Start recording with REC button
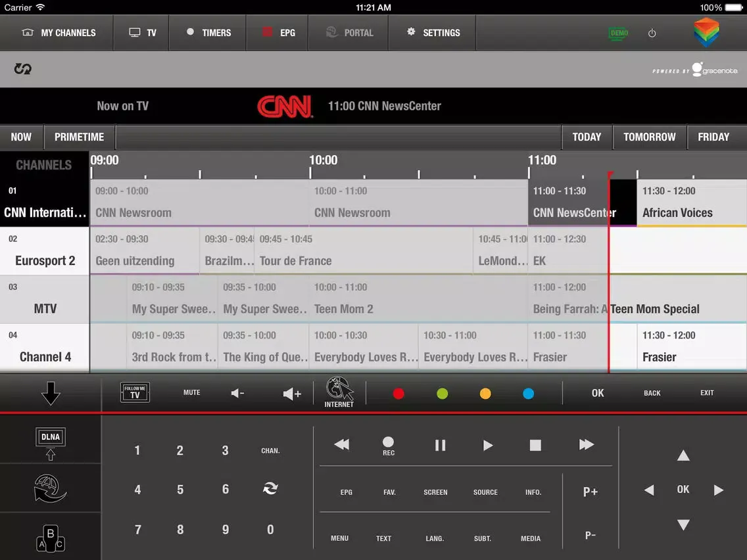This screenshot has width=747, height=560. point(388,446)
